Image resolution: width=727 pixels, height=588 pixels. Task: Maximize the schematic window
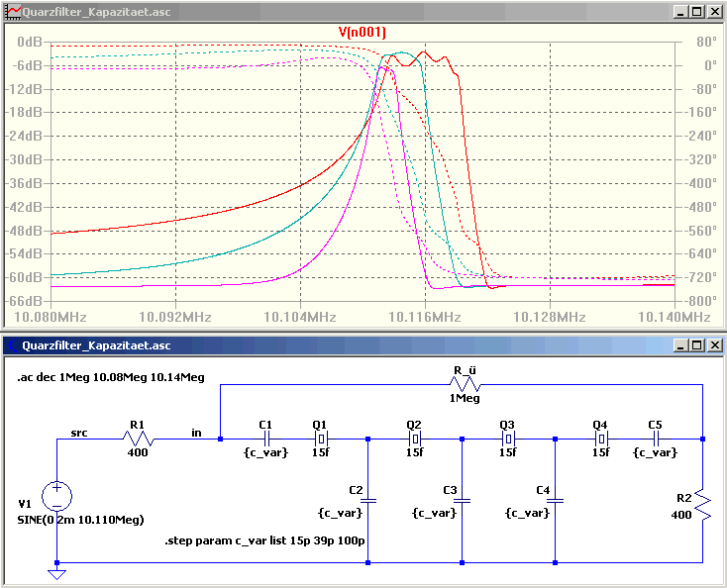click(x=697, y=345)
